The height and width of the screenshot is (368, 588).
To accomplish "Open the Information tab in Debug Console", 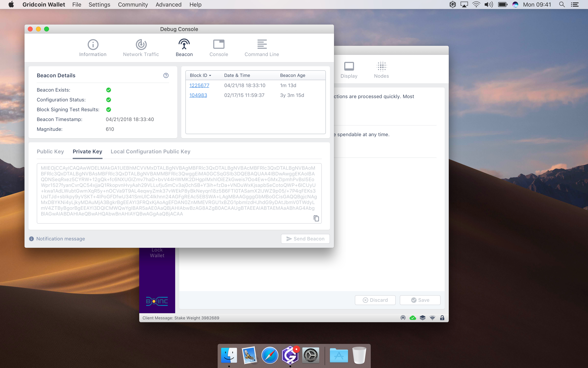I will (x=93, y=48).
